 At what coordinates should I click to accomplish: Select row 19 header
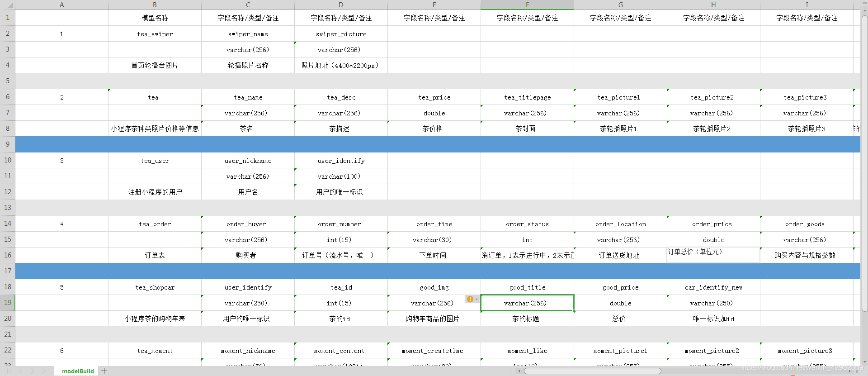tap(8, 303)
